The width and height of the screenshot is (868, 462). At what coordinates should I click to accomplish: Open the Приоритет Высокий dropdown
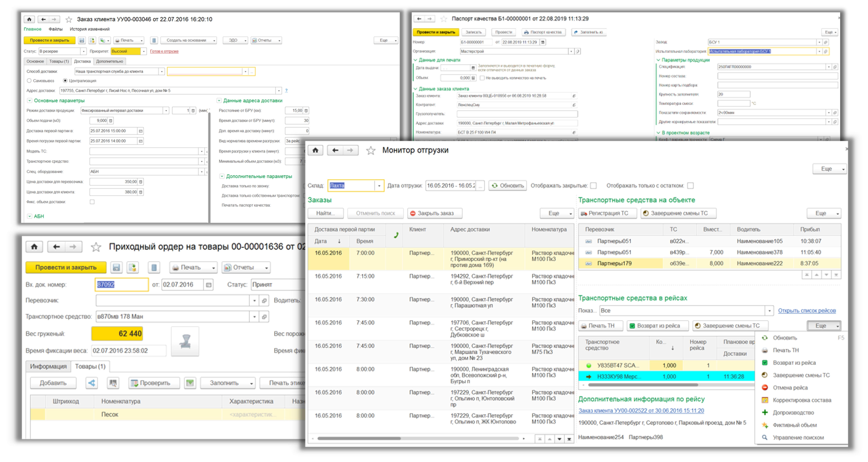[144, 51]
